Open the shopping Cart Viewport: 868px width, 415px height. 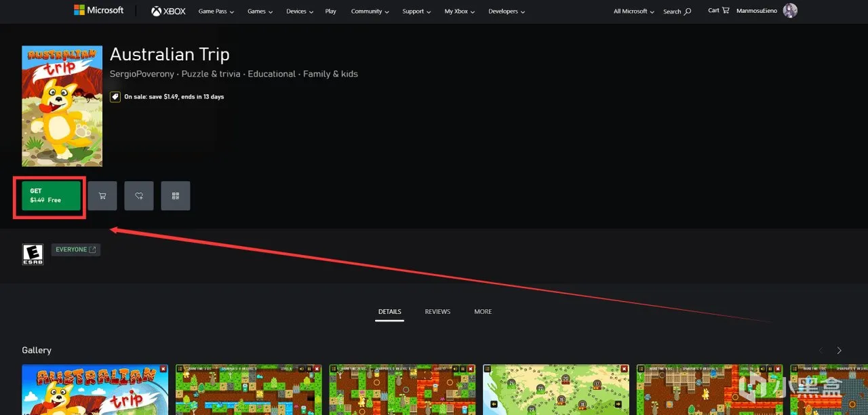(x=719, y=10)
